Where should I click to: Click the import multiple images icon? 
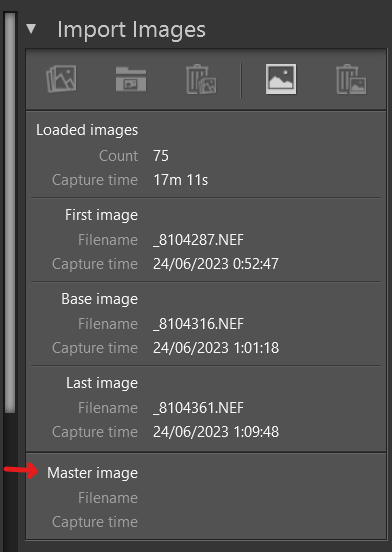pyautogui.click(x=61, y=79)
